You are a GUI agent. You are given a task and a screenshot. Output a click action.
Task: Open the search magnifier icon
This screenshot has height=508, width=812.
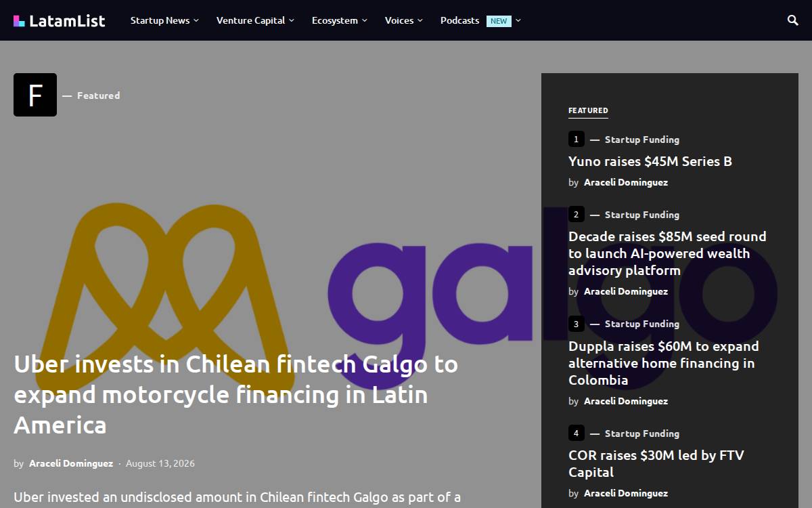coord(793,20)
